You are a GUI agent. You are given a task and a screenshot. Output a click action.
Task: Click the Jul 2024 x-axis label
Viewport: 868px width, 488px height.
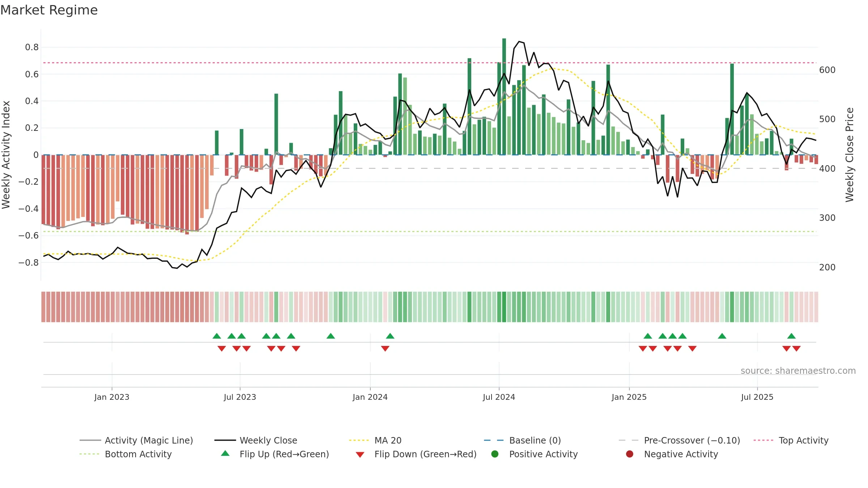499,397
